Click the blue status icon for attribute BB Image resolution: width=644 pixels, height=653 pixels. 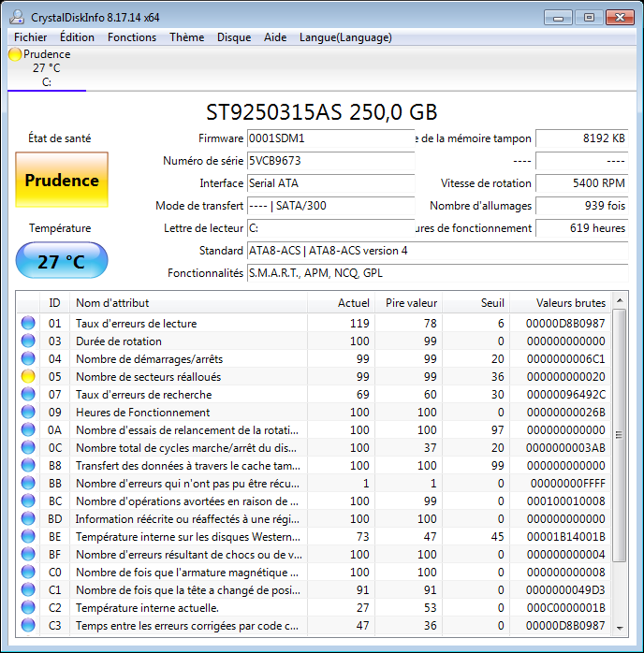pos(28,484)
